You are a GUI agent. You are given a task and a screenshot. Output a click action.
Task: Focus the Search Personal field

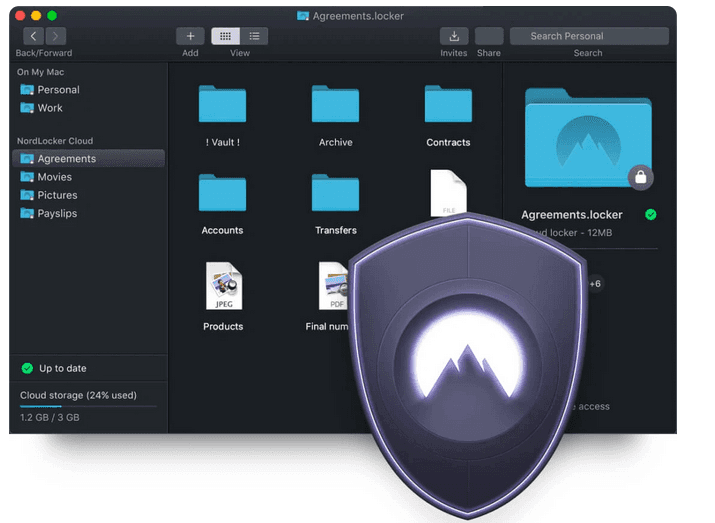(589, 36)
